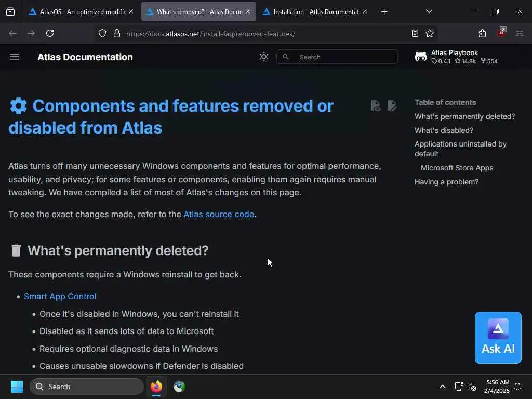Image resolution: width=532 pixels, height=399 pixels.
Task: Switch to AtlasOS optimized modification tab
Action: (81, 11)
